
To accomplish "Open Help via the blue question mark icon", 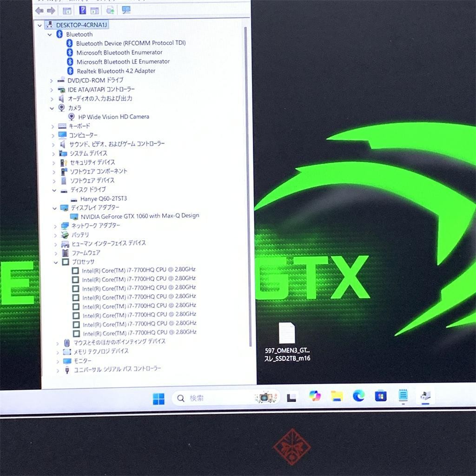I will pyautogui.click(x=83, y=10).
